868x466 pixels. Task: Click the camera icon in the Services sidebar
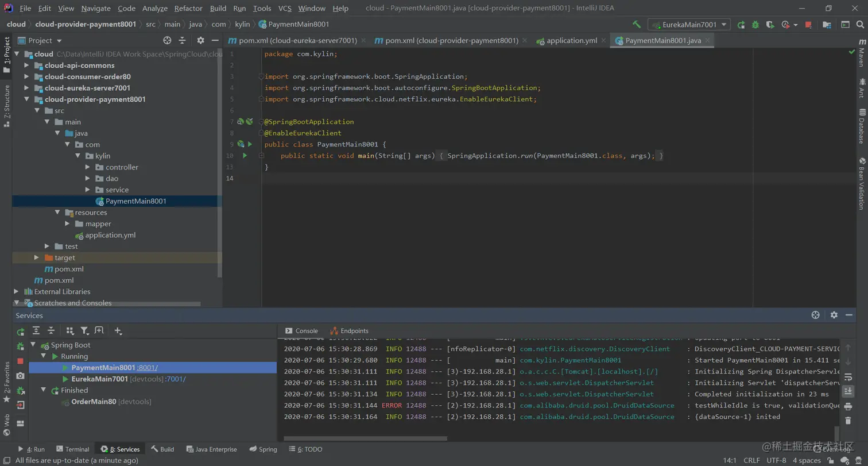[x=21, y=375]
